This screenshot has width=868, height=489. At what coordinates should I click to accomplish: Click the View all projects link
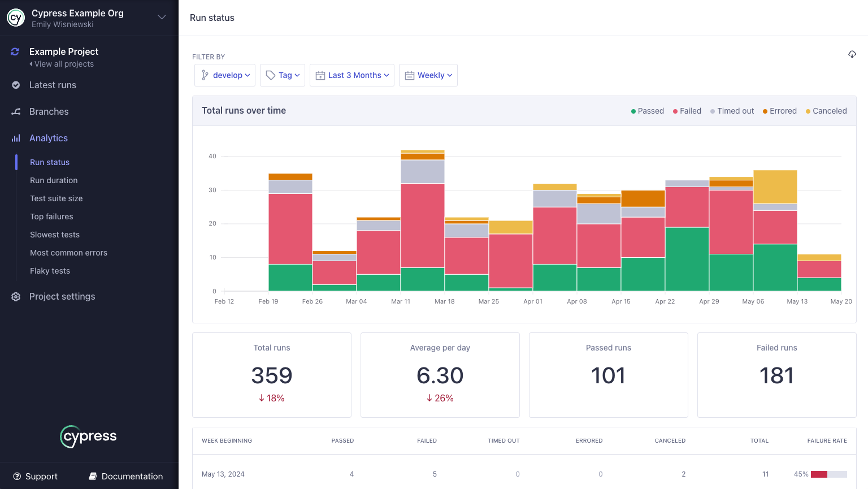pyautogui.click(x=62, y=64)
